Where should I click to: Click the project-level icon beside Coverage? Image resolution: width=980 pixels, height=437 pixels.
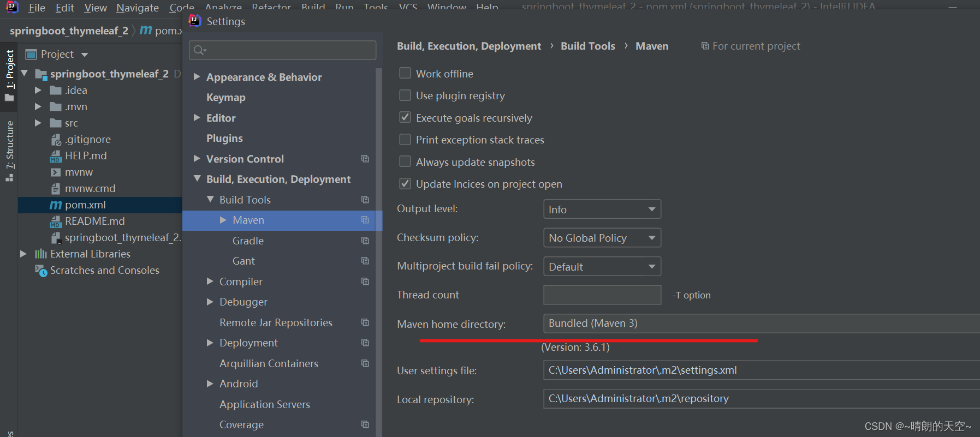pos(365,424)
